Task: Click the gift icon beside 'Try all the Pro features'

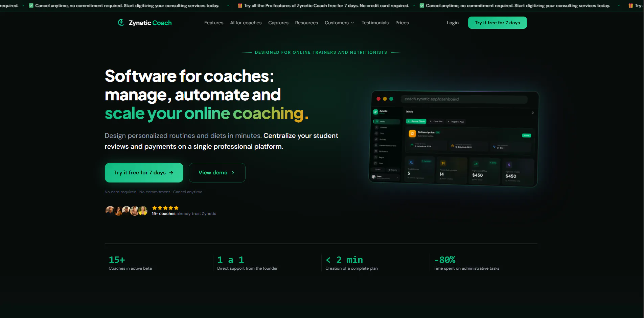Action: click(240, 6)
